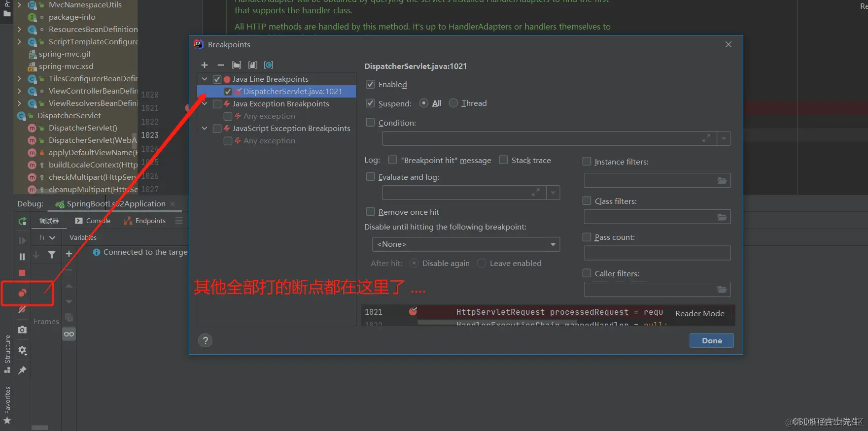The height and width of the screenshot is (431, 868).
Task: Resume program in debug toolbar
Action: coord(22,240)
